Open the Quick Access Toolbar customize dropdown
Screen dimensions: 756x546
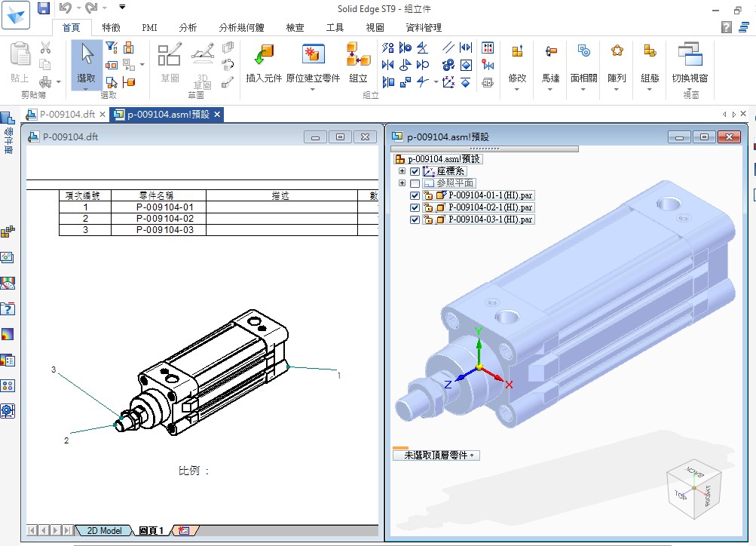click(x=122, y=8)
